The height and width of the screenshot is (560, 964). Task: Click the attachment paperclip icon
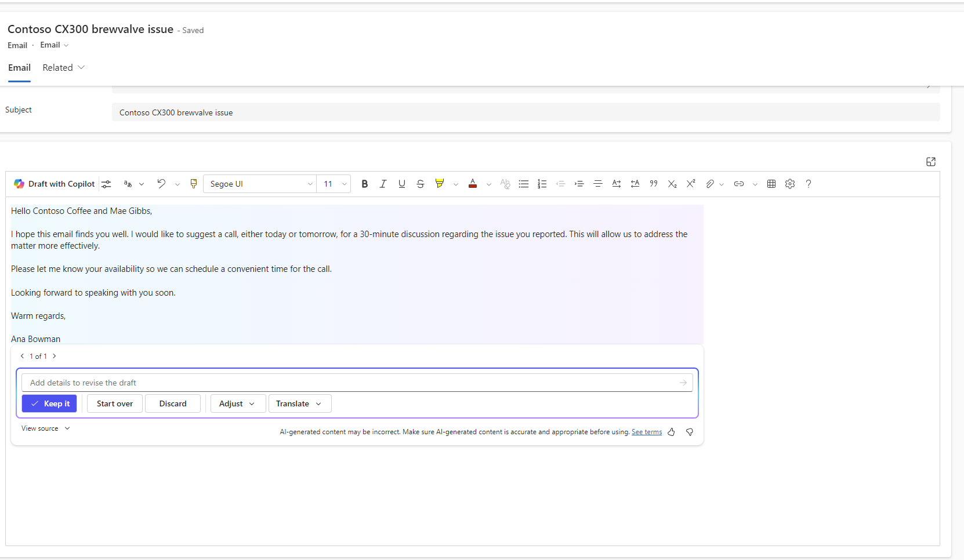click(710, 184)
